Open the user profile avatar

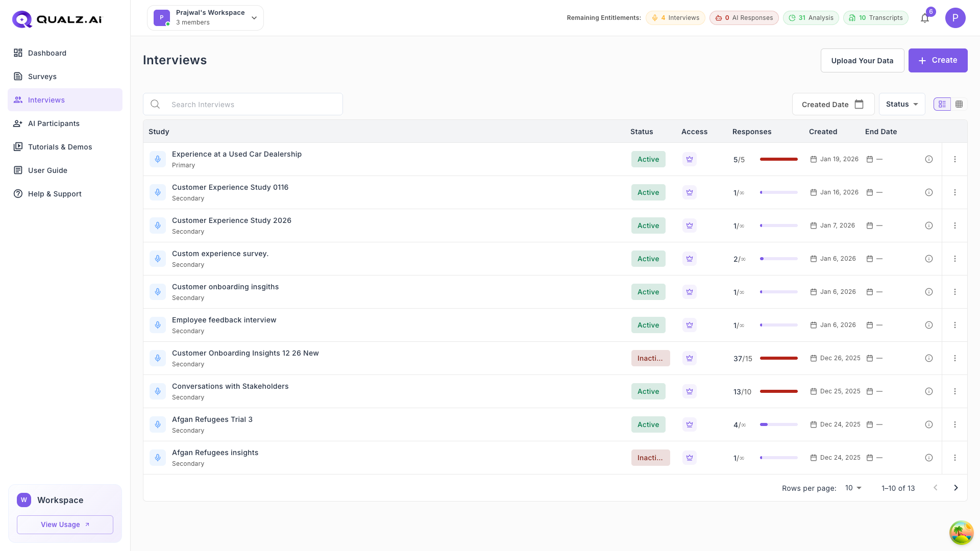tap(954, 18)
